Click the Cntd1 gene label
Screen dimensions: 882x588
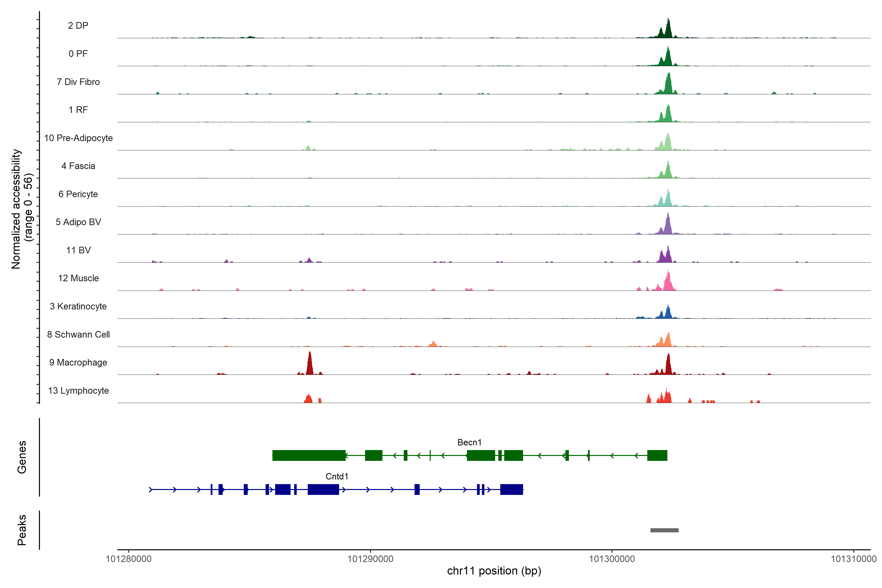click(x=337, y=476)
